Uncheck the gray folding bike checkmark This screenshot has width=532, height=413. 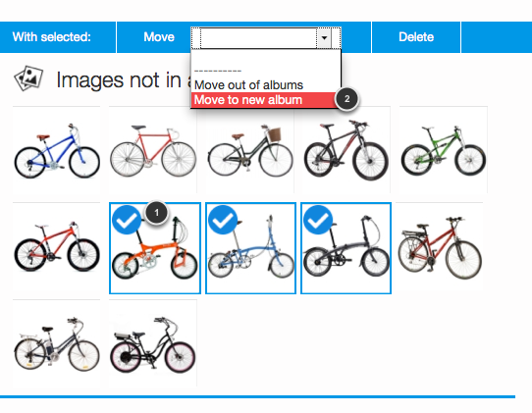coord(318,220)
